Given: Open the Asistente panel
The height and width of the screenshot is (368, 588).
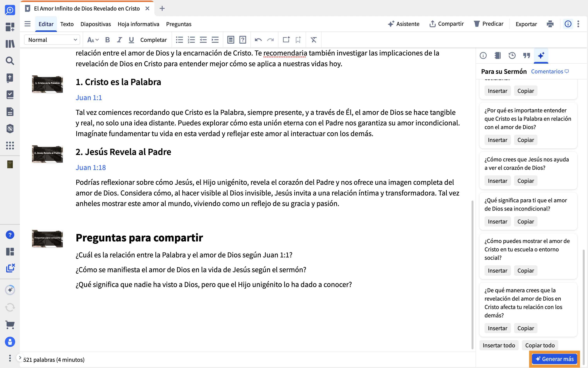Looking at the screenshot, I should pos(404,24).
